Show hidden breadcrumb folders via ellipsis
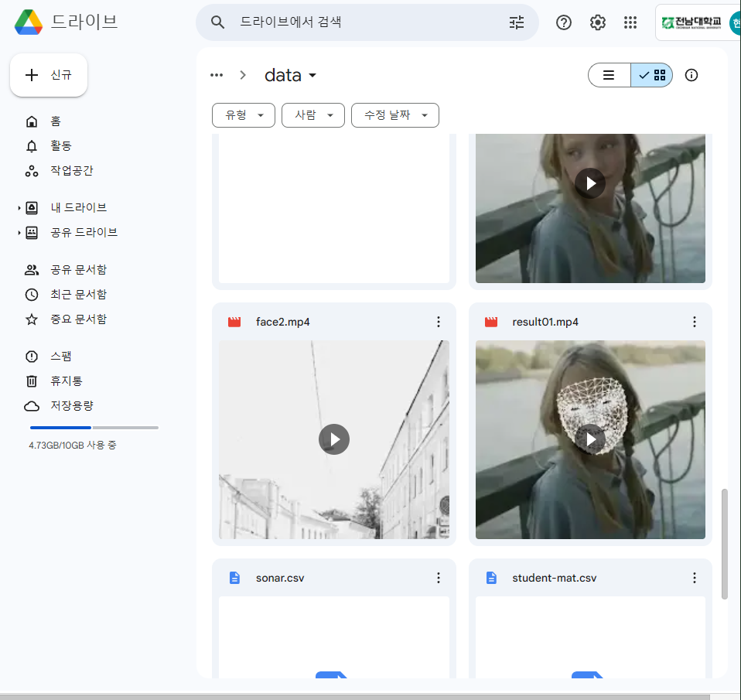Screen dimensions: 741x700 point(217,75)
